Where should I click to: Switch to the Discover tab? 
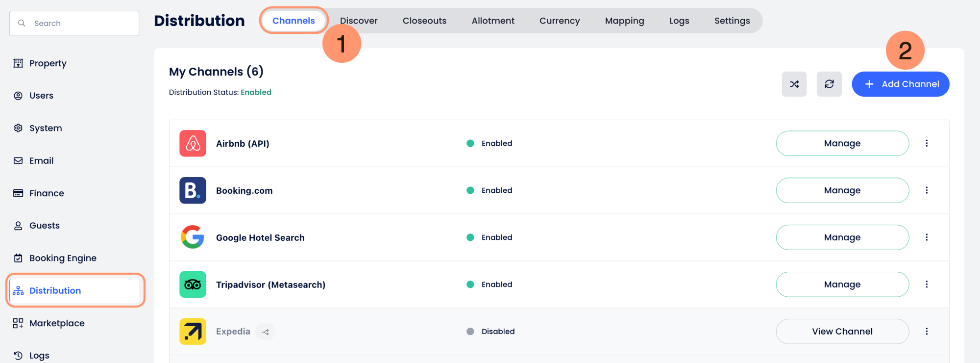pos(359,21)
